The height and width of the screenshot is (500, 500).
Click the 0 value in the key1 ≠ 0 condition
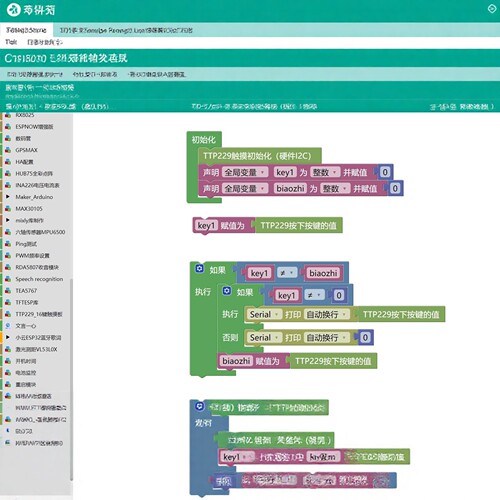[x=339, y=296]
